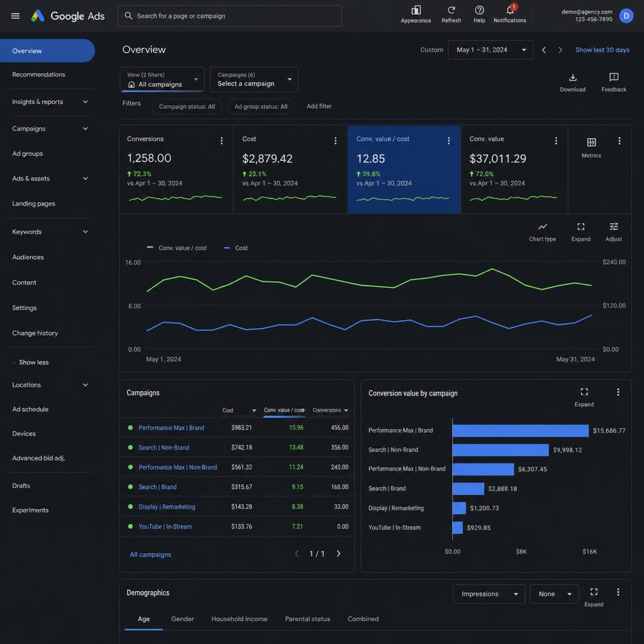Expand Conversion value by campaign chart
Viewport: 644px width, 644px height.
tap(584, 397)
